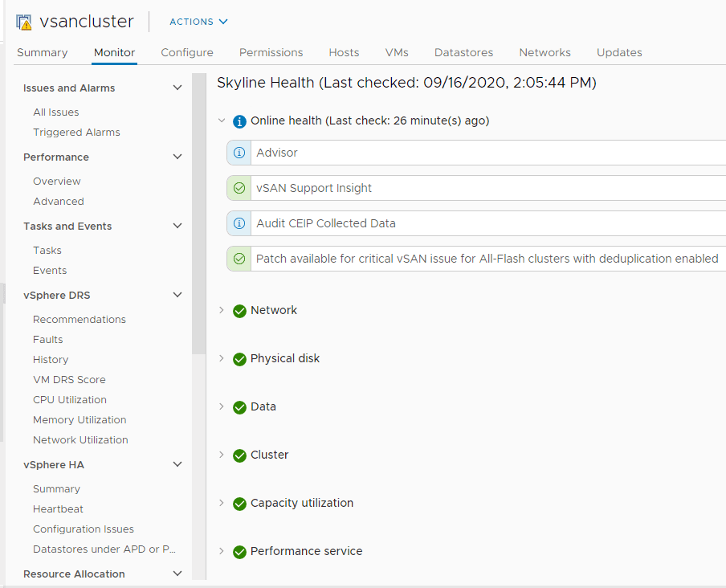Click the Capacity utilization health status icon
The image size is (726, 588).
pyautogui.click(x=239, y=503)
